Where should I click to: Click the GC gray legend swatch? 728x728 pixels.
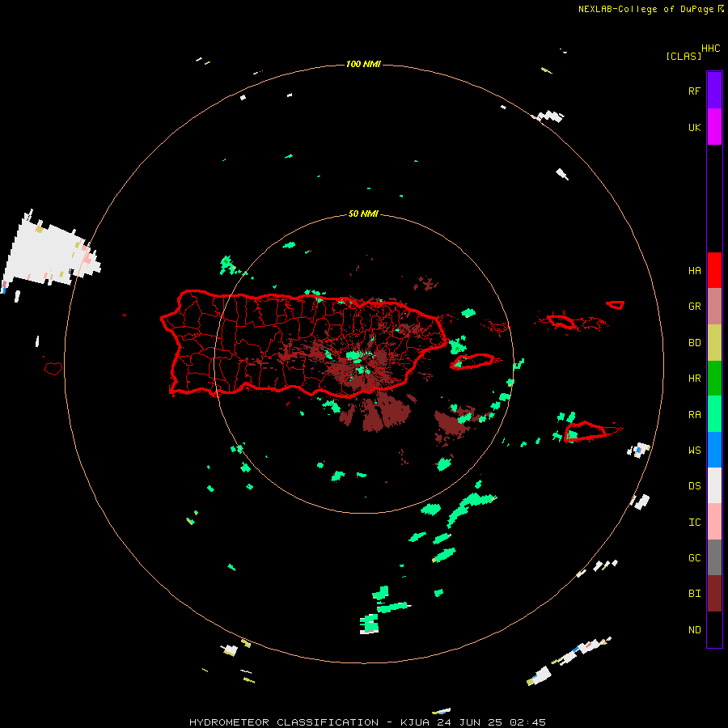714,557
